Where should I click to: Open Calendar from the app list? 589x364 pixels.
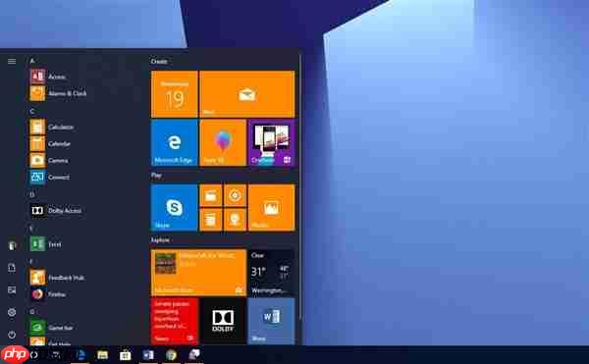tap(50, 143)
